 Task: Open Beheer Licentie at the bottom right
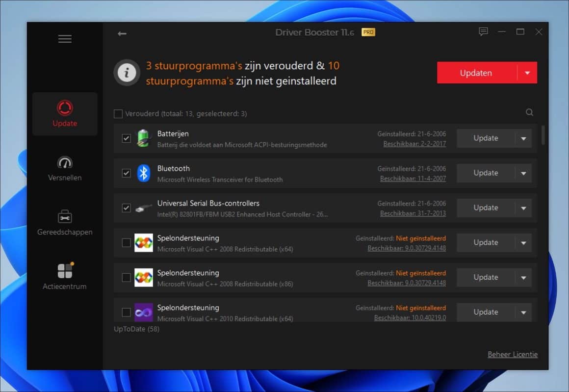point(512,354)
